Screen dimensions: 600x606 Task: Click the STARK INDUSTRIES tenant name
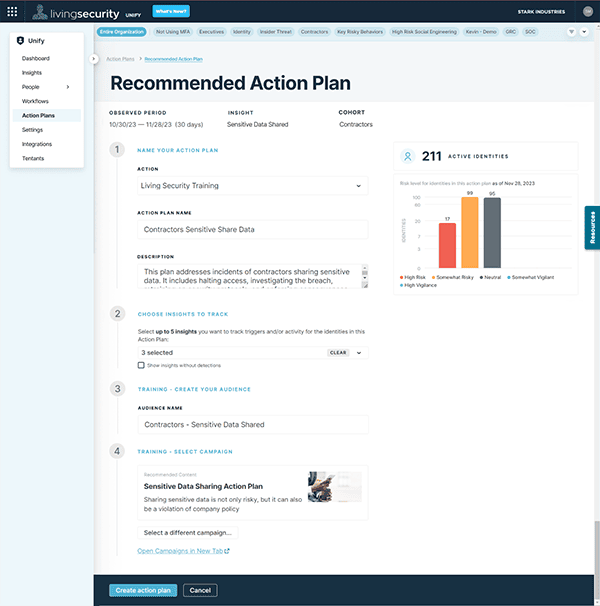point(541,12)
